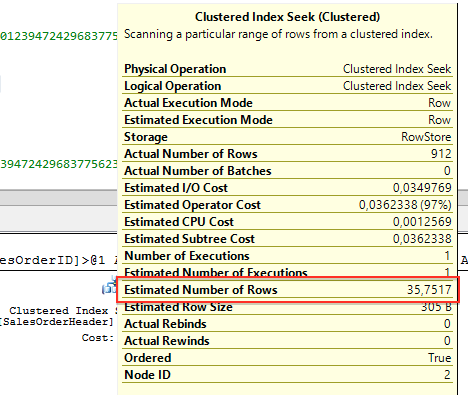Click the Storage RowStore property row
468x395 pixels.
(x=288, y=137)
